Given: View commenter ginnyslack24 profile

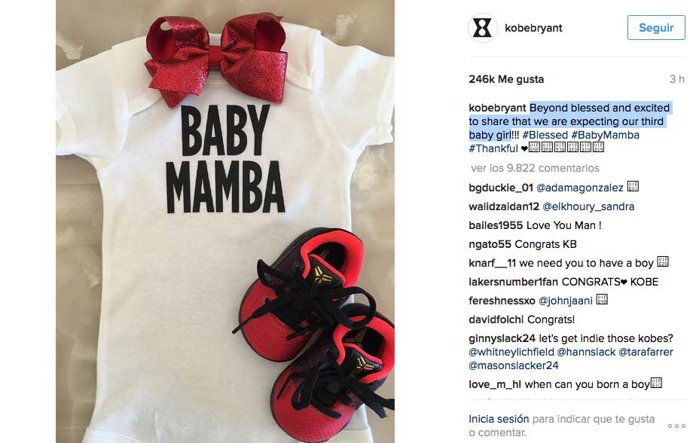Looking at the screenshot, I should 502,338.
